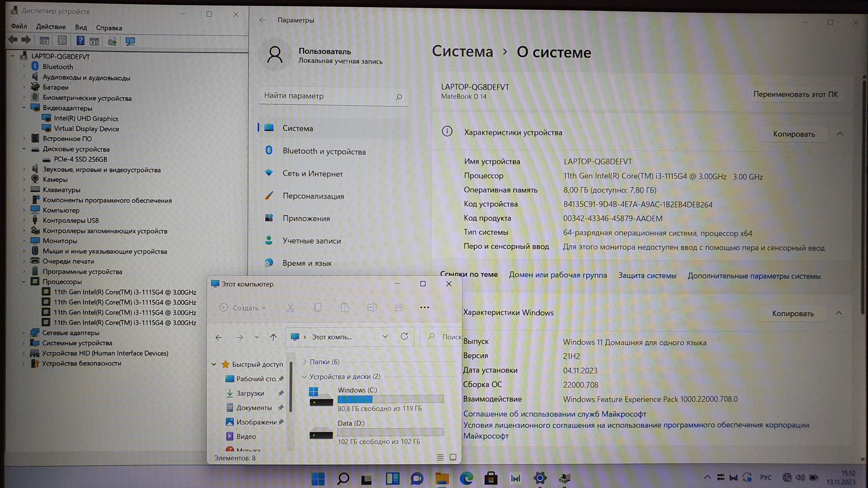Viewport: 868px width, 488px height.
Task: Click the scan for hardware changes toolbar icon
Action: [x=130, y=41]
